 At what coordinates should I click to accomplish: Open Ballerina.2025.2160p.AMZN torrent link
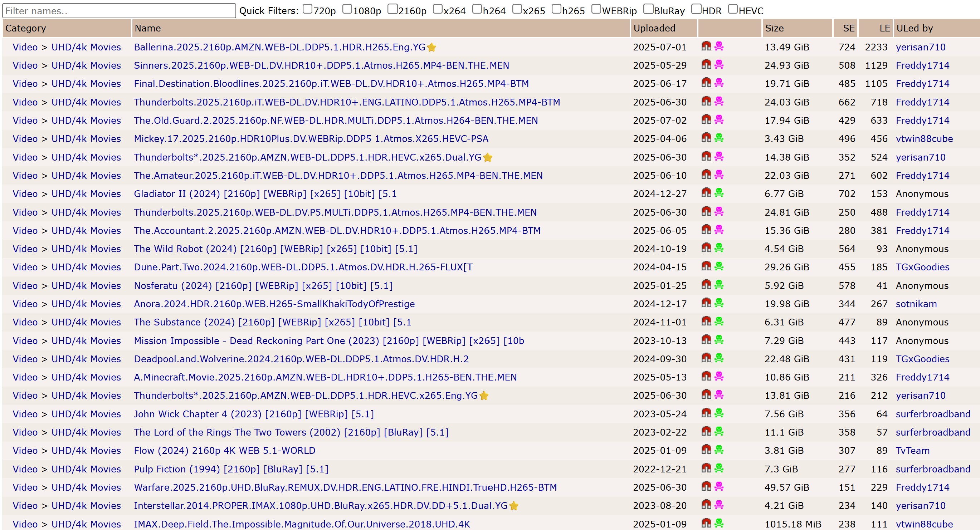click(x=279, y=47)
